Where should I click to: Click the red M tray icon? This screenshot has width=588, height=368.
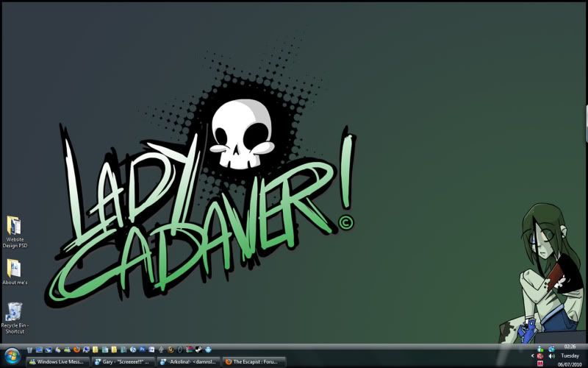click(540, 364)
